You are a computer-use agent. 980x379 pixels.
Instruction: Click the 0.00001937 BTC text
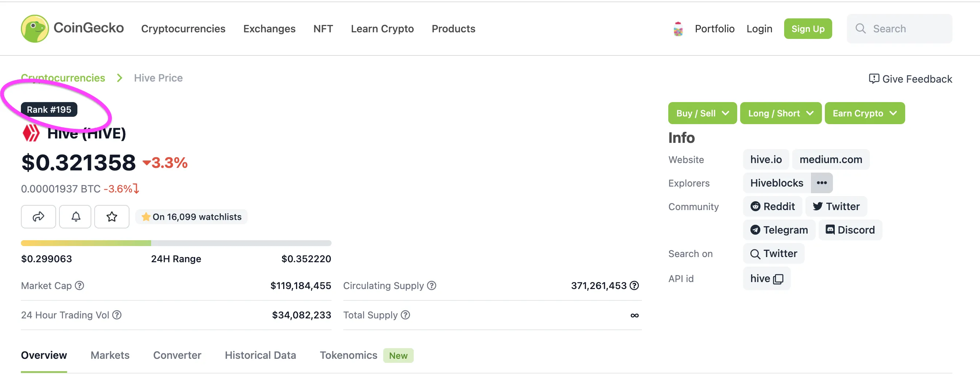(61, 188)
